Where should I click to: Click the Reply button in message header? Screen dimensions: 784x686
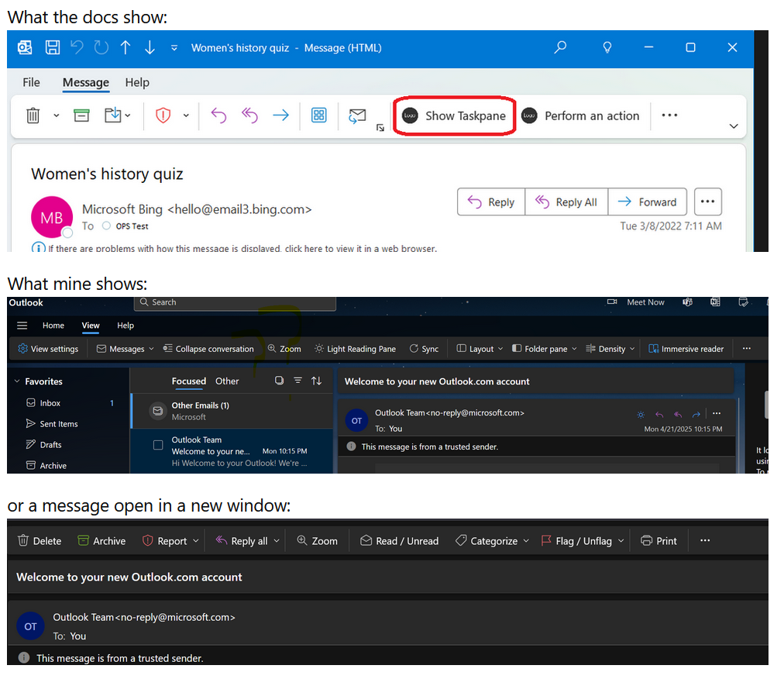(x=491, y=202)
